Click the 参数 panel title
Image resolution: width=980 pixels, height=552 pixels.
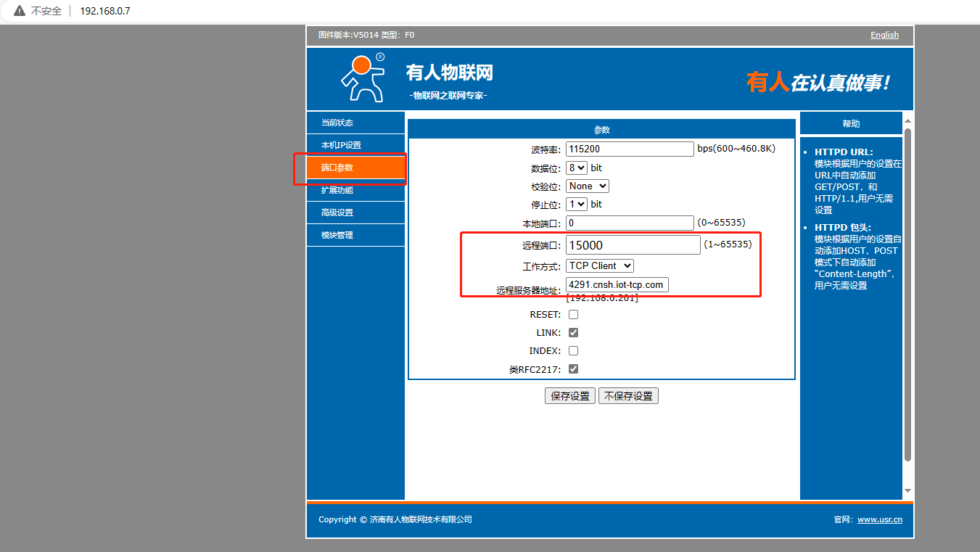[x=602, y=130]
